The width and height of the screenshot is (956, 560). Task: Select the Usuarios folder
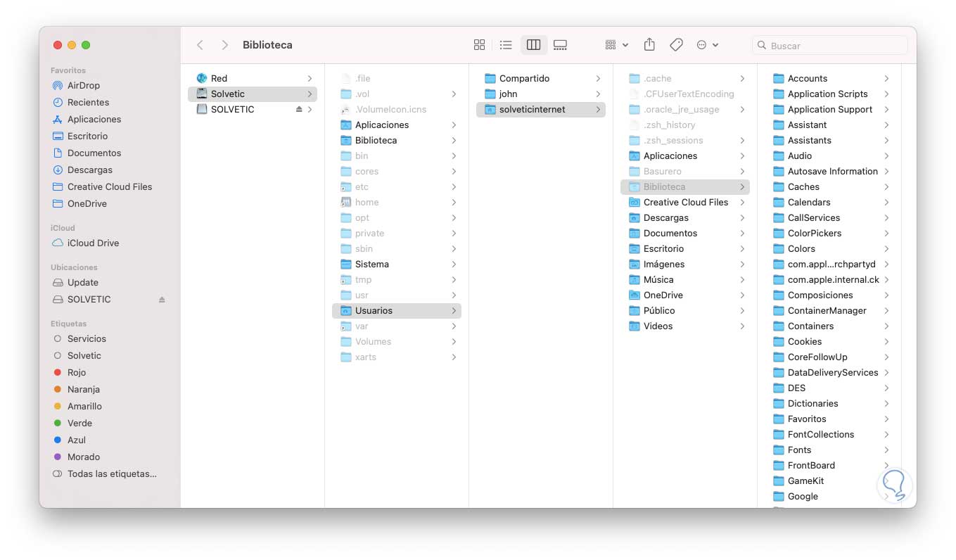pos(397,310)
